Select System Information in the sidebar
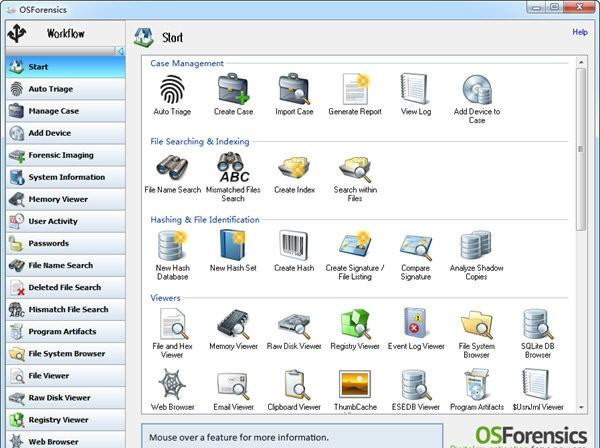This screenshot has width=600, height=448. coord(65,177)
